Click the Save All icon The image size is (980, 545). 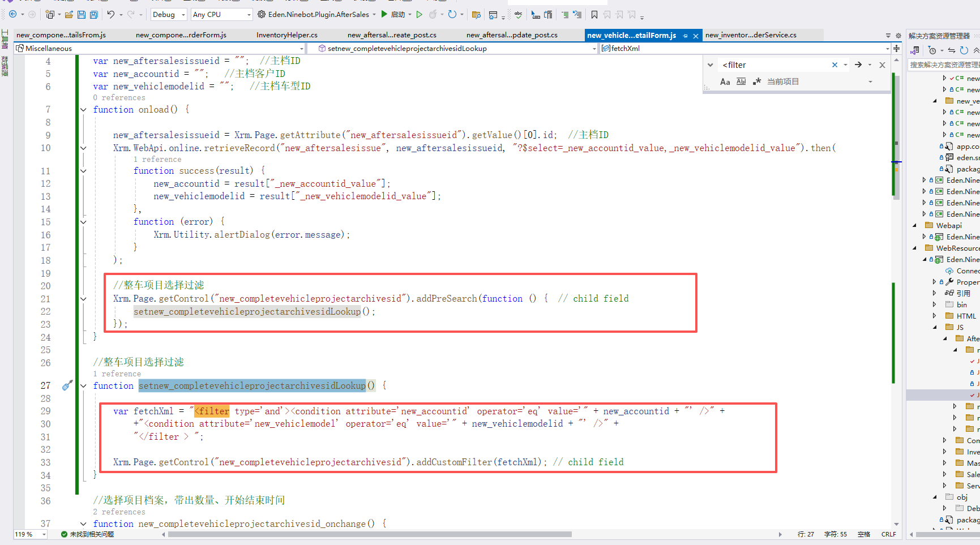tap(94, 14)
